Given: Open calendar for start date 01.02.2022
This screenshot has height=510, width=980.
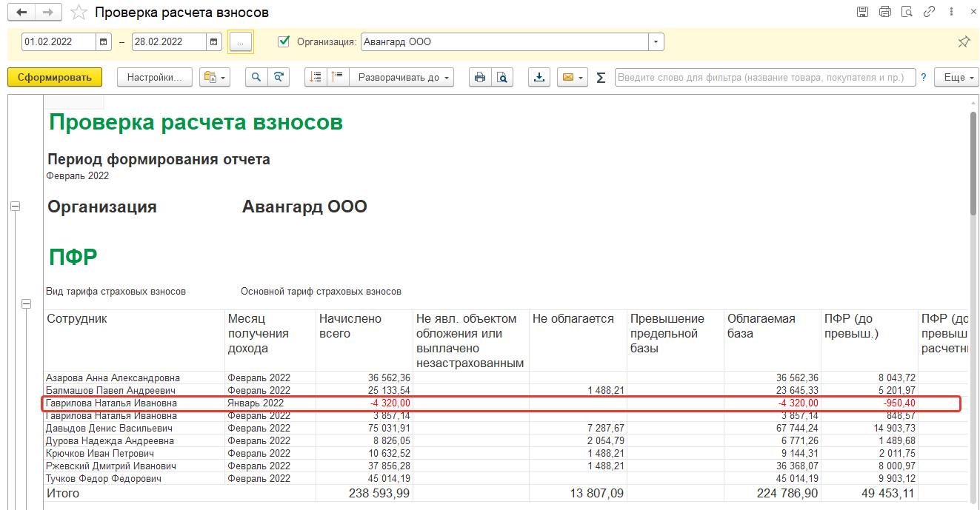Looking at the screenshot, I should tap(104, 42).
